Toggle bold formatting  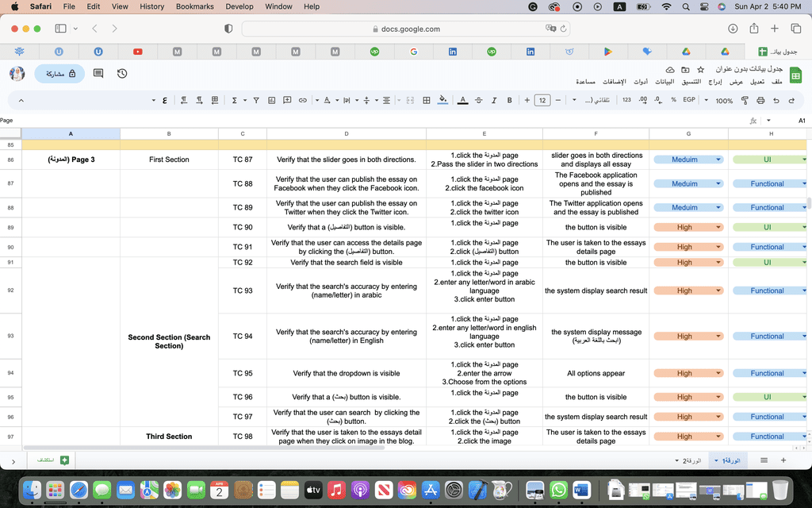510,100
